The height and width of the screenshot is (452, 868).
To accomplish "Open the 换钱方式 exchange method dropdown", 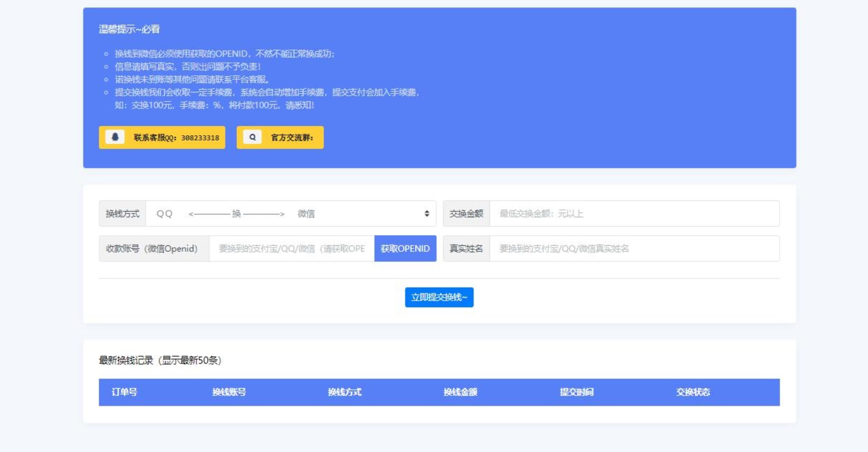I will (x=291, y=213).
